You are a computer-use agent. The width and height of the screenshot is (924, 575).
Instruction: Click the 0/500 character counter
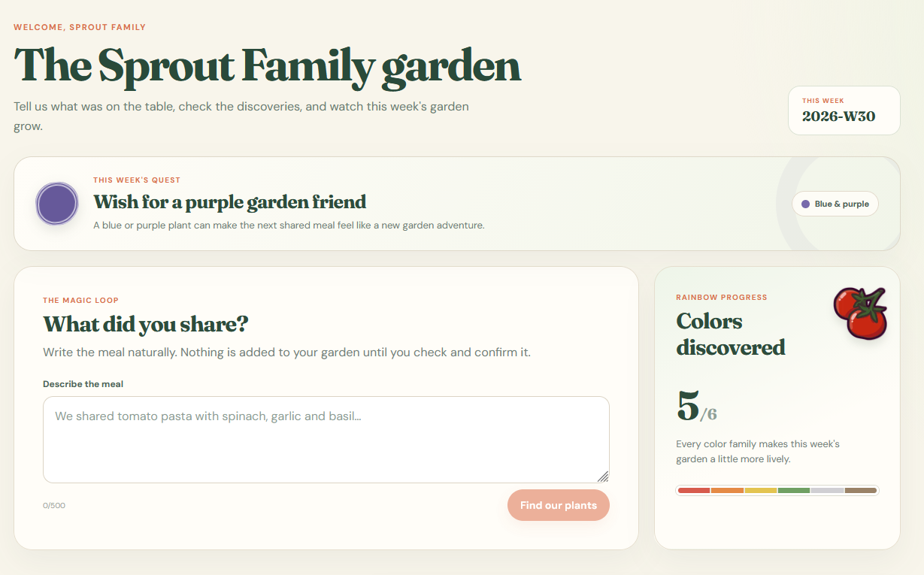tap(54, 506)
